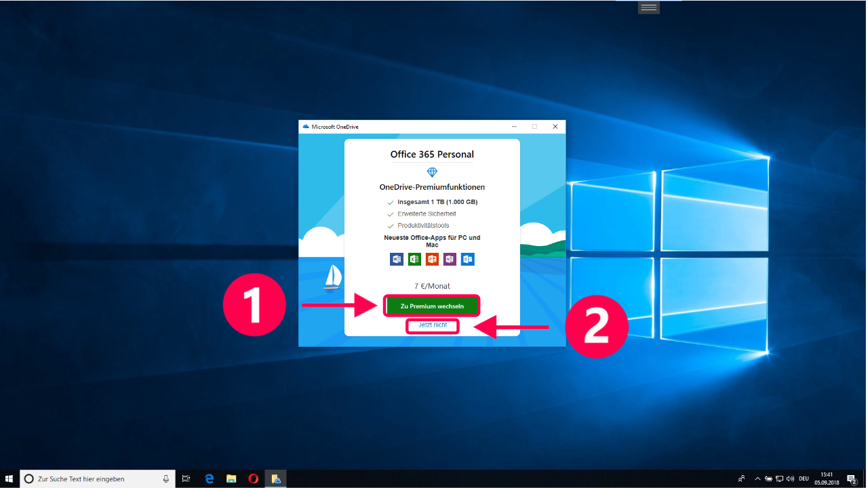
Task: Click the OneNote app icon
Action: pyautogui.click(x=450, y=259)
